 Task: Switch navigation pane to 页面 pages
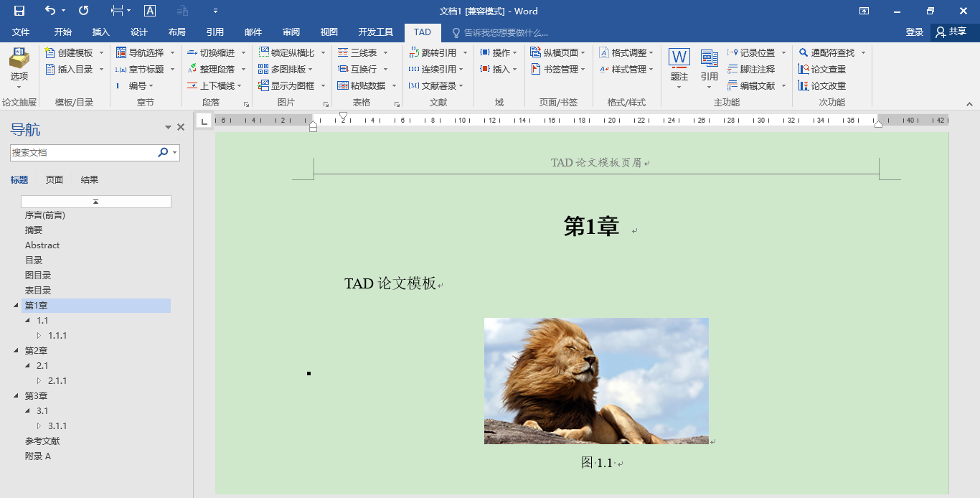55,180
